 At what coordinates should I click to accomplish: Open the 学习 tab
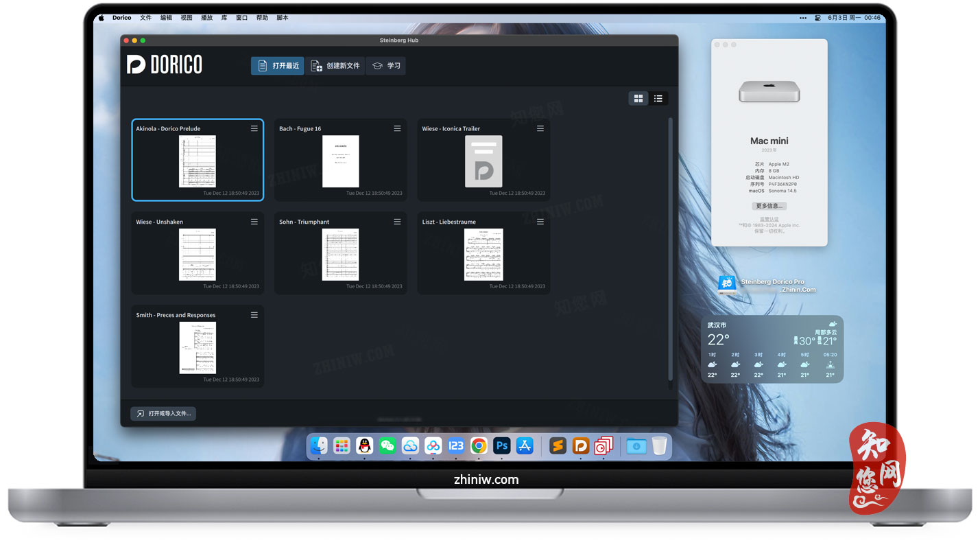pos(386,66)
